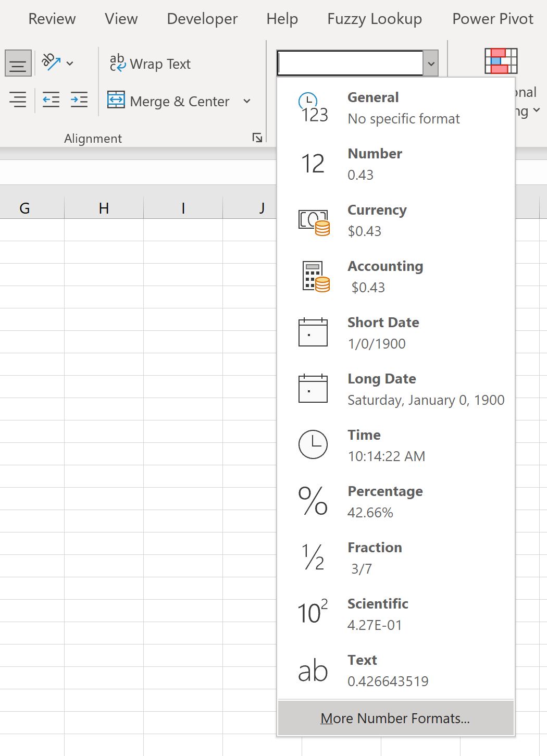547x756 pixels.
Task: Open the Orientation dropdown arrow
Action: point(70,63)
